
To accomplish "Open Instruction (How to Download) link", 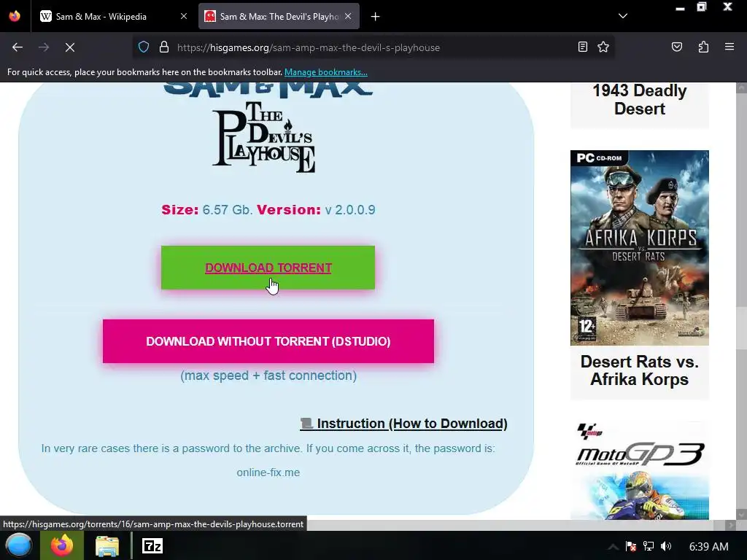I will coord(403,424).
